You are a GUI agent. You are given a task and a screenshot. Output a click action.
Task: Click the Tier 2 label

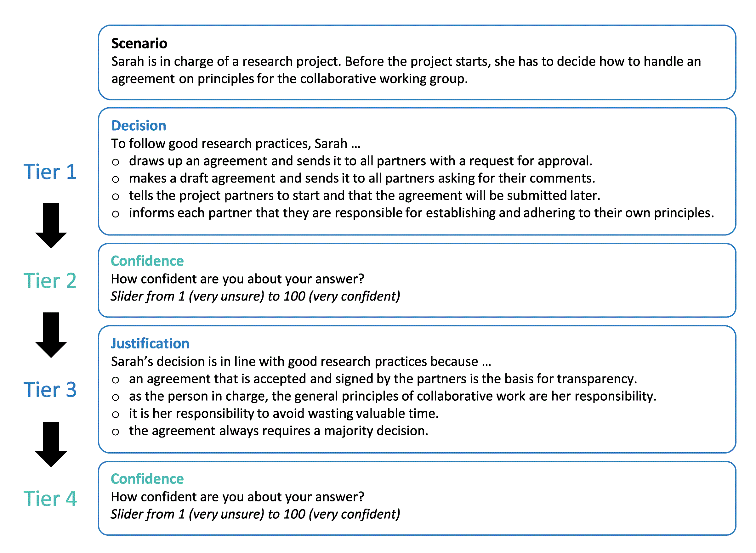click(50, 280)
